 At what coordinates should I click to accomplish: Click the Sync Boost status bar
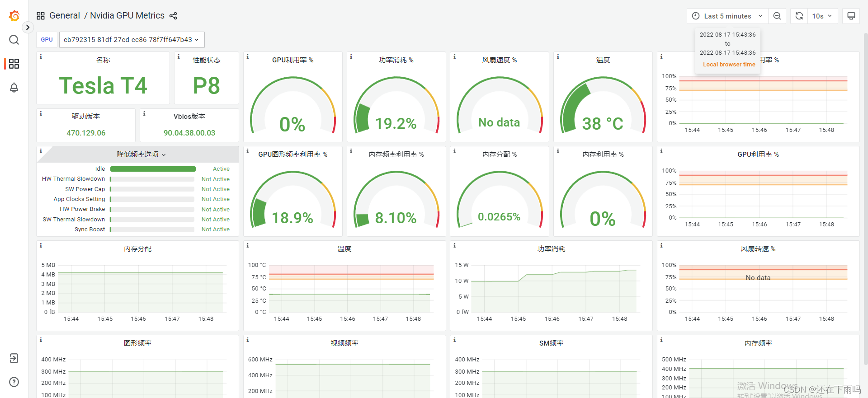coord(152,229)
